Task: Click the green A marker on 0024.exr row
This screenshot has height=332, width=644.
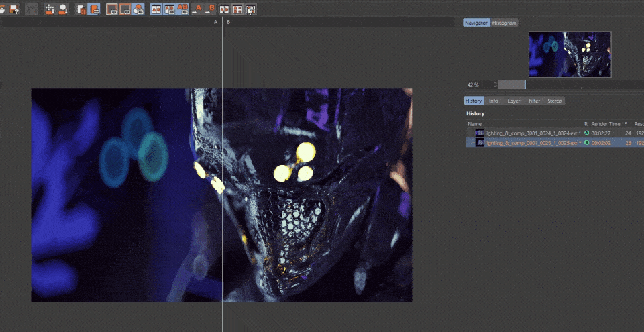Action: tap(586, 133)
